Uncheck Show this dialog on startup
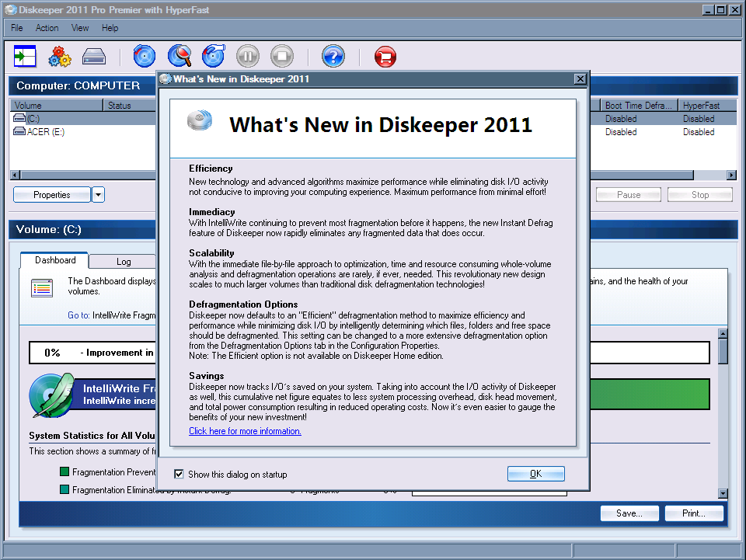 click(x=180, y=475)
